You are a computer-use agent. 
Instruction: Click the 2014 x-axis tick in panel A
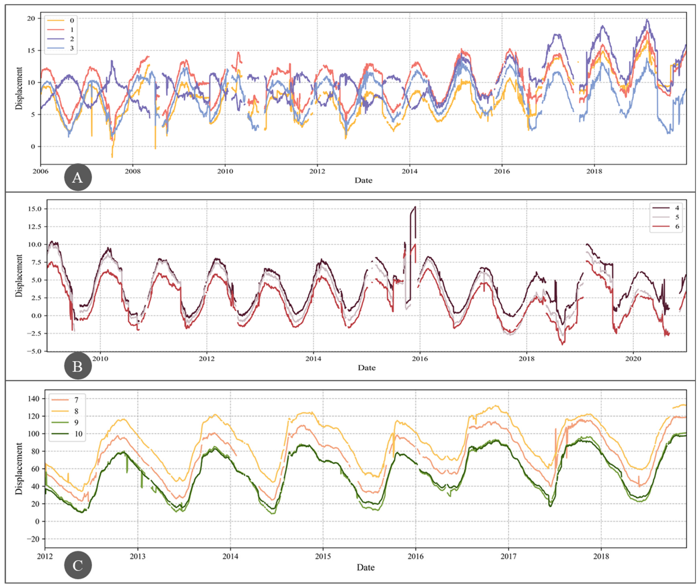[409, 171]
